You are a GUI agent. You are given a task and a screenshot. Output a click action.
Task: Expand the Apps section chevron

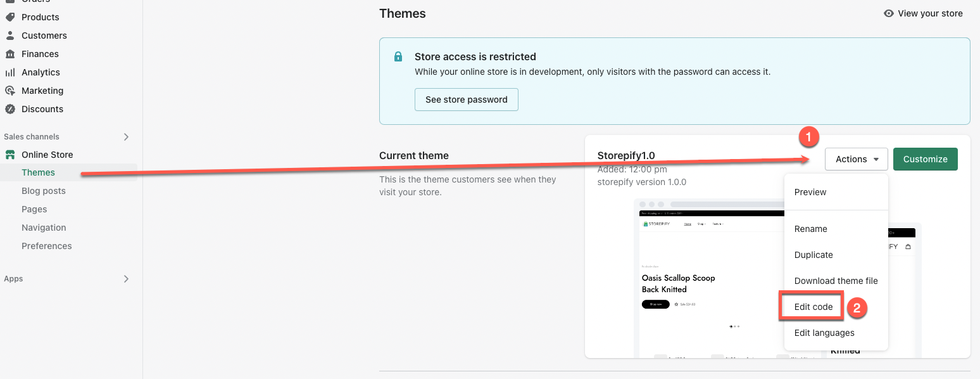[x=126, y=279]
